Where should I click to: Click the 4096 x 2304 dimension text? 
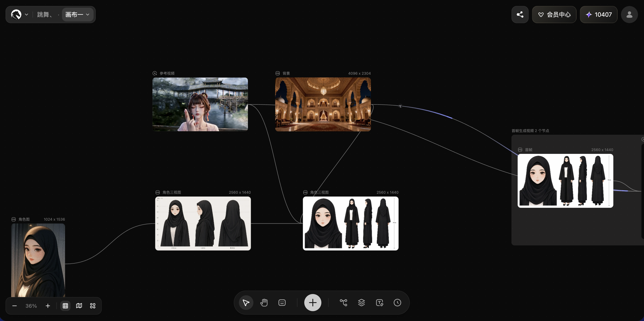click(360, 73)
